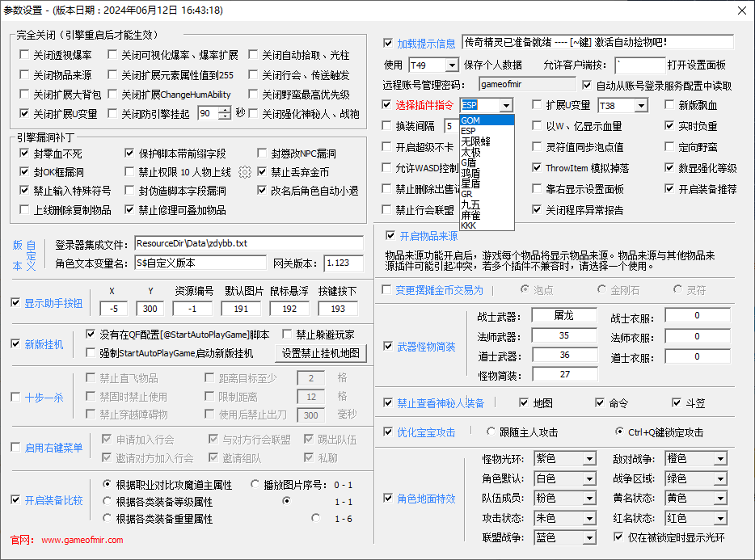Screen dimensions: 755x560
Task: Choose 鸿盾 in the plugin list
Action: click(487, 173)
